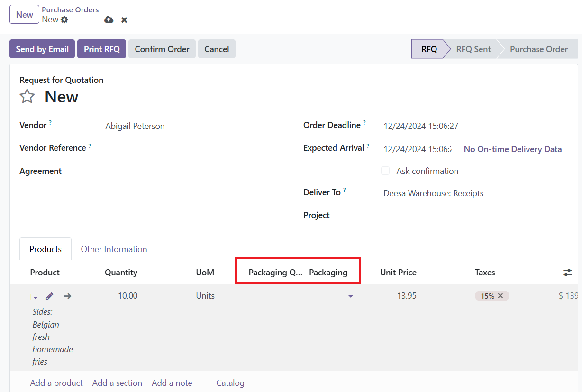Open the product record via arrow icon
This screenshot has height=392, width=582.
68,296
